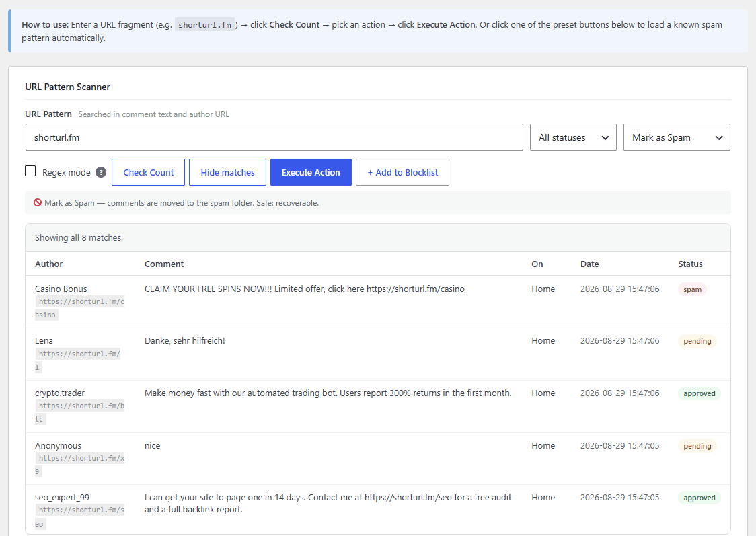Image resolution: width=756 pixels, height=536 pixels.
Task: Enable the Regex mode checkbox
Action: pos(30,171)
